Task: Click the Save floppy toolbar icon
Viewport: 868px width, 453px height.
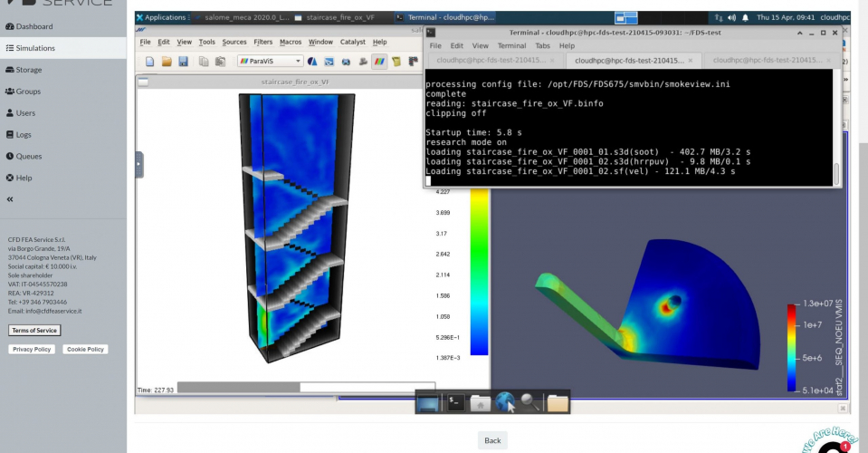Action: pos(183,61)
